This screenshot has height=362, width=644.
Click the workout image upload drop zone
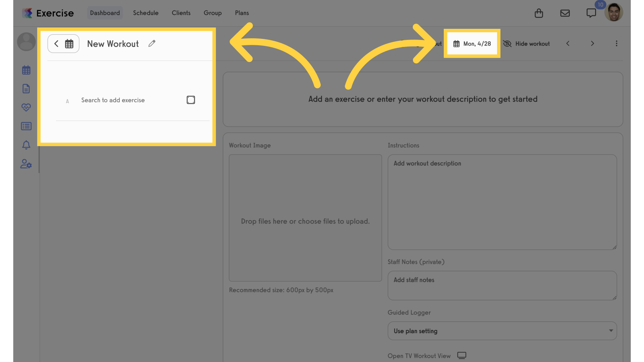click(x=305, y=218)
